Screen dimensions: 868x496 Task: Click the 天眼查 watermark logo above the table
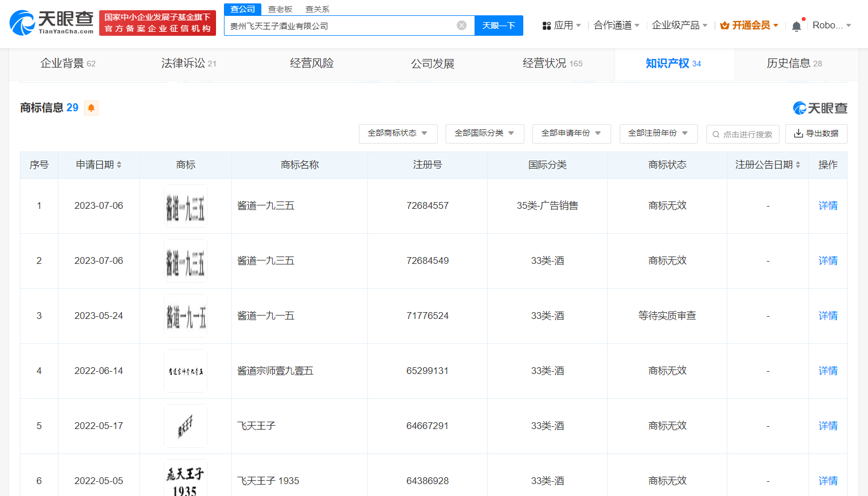click(799, 108)
